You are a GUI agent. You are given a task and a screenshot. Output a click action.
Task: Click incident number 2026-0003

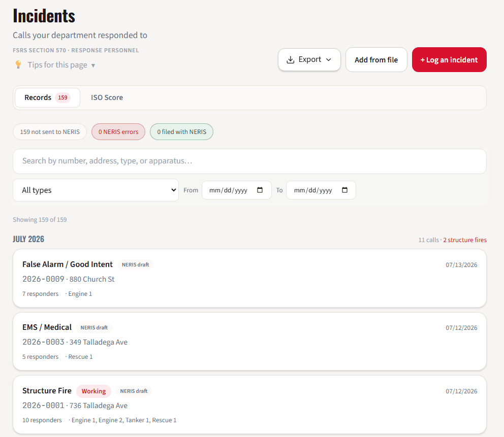coord(43,342)
